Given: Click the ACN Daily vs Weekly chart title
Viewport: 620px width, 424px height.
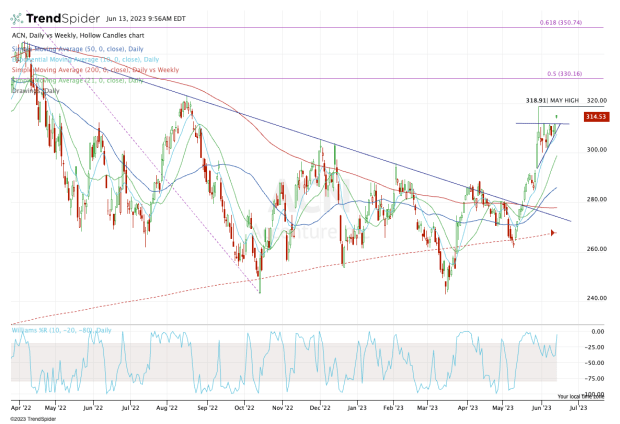Looking at the screenshot, I should (x=78, y=36).
